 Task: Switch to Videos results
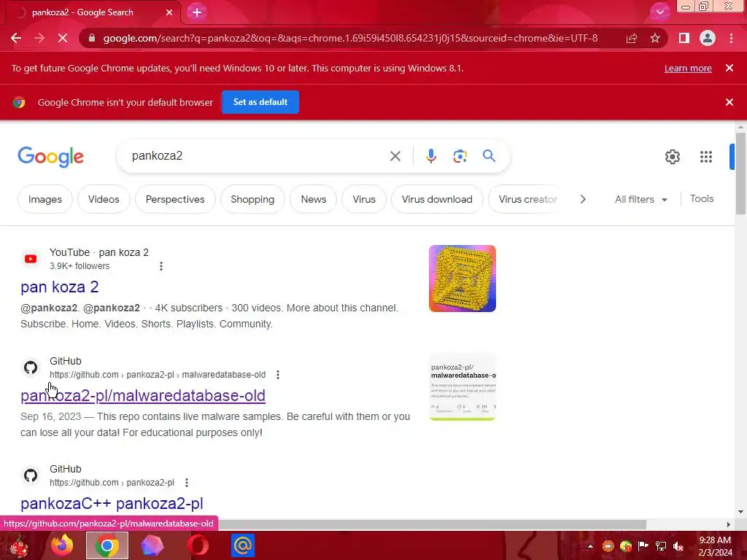pos(104,199)
